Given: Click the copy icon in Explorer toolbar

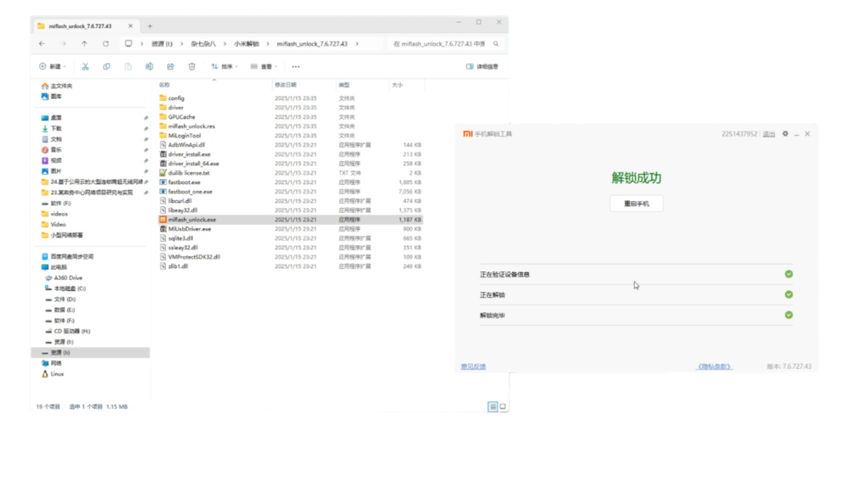Looking at the screenshot, I should [x=106, y=66].
